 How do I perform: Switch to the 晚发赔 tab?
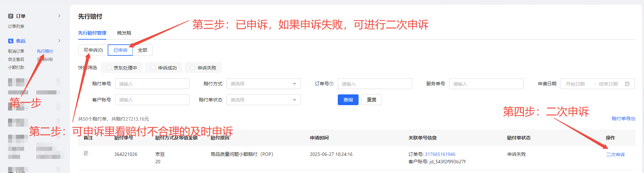[x=124, y=33]
